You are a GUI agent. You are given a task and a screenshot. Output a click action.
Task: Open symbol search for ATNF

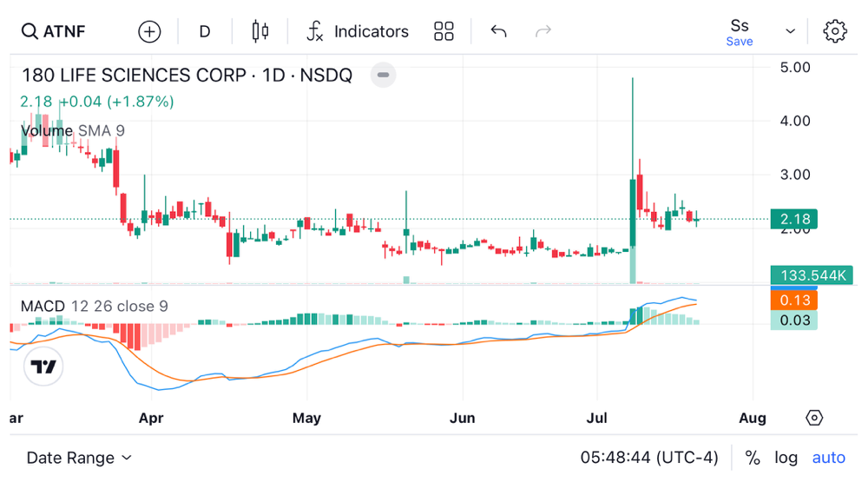coord(54,31)
